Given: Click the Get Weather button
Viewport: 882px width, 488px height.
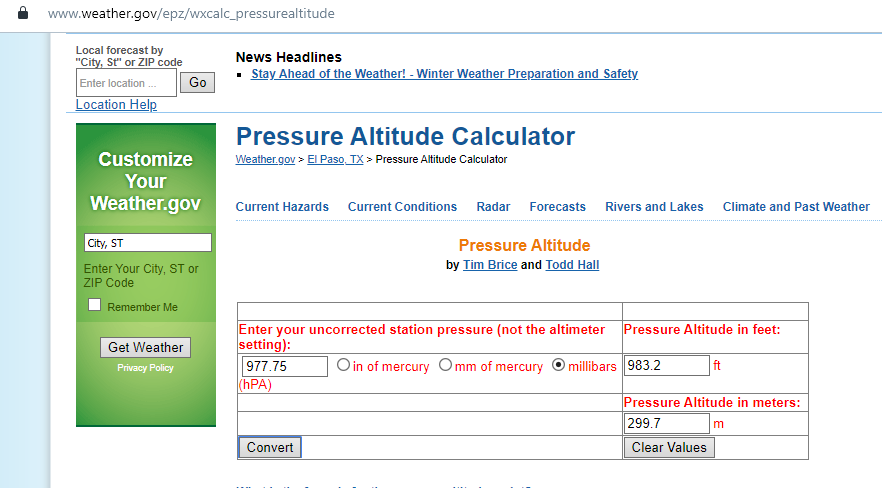Looking at the screenshot, I should pos(145,347).
